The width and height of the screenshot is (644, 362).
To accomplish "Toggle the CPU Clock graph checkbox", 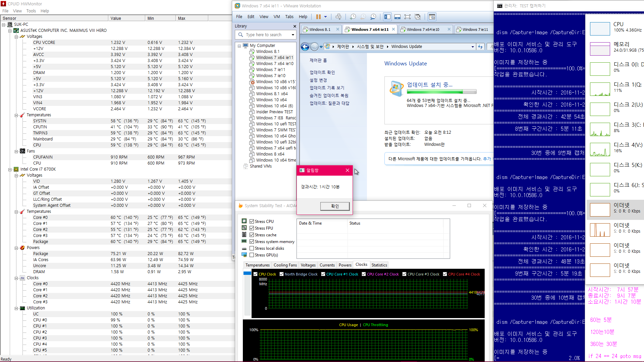I will [x=256, y=274].
